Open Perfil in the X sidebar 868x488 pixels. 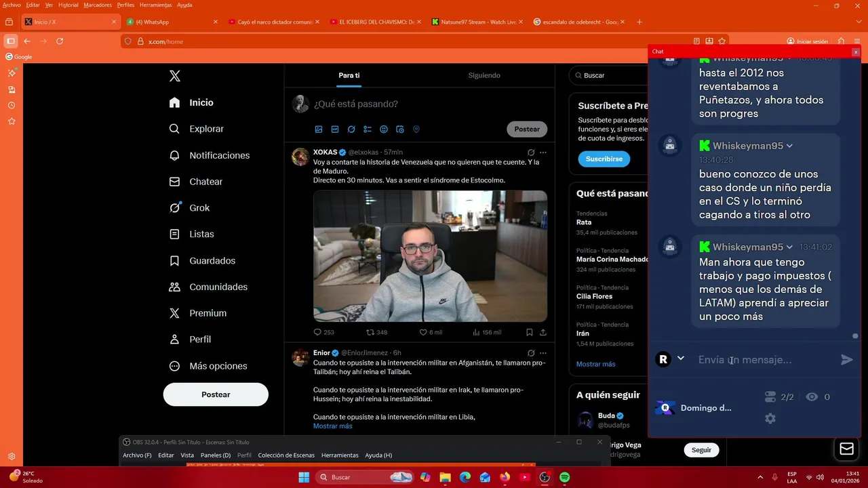click(x=191, y=339)
